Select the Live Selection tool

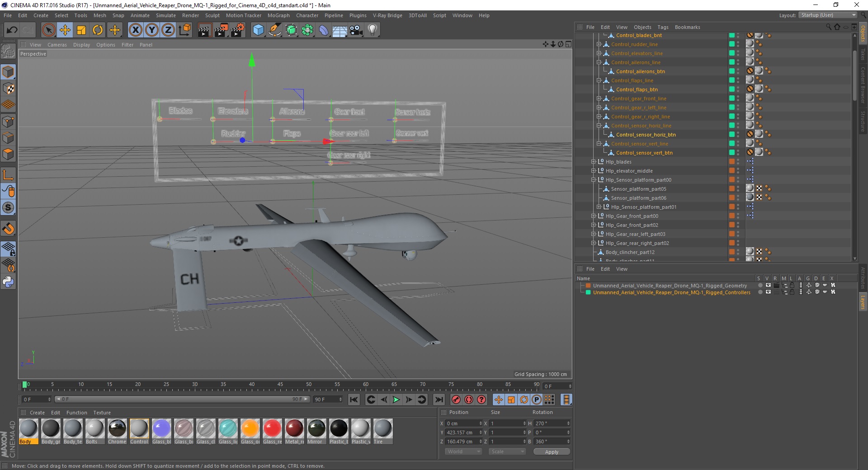tap(48, 30)
